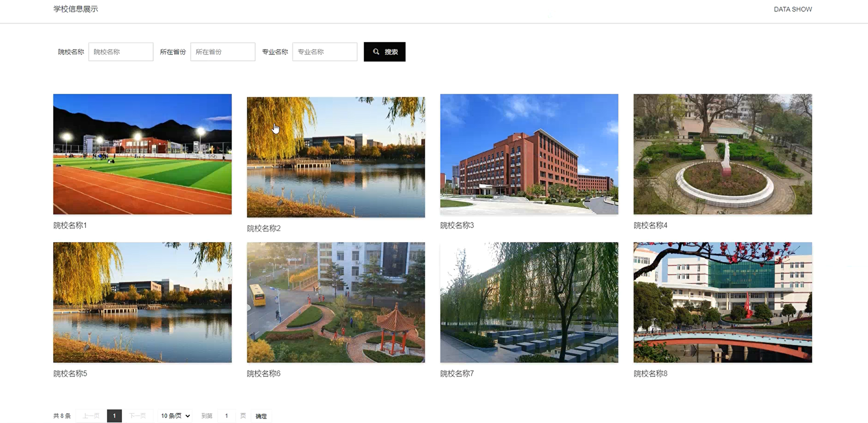Viewport: 868px width, 423px height.
Task: Click the 上一页 pagination button
Action: pos(91,416)
